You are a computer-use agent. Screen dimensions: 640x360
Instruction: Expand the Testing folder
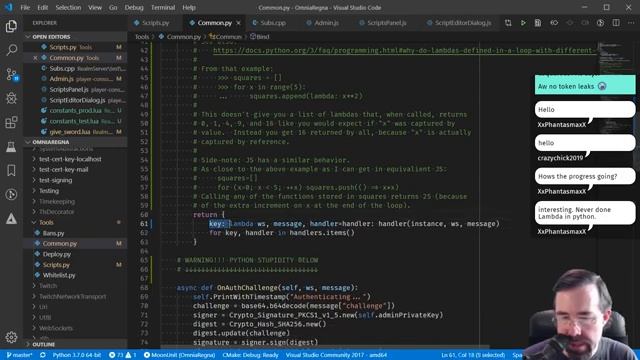pos(76,191)
